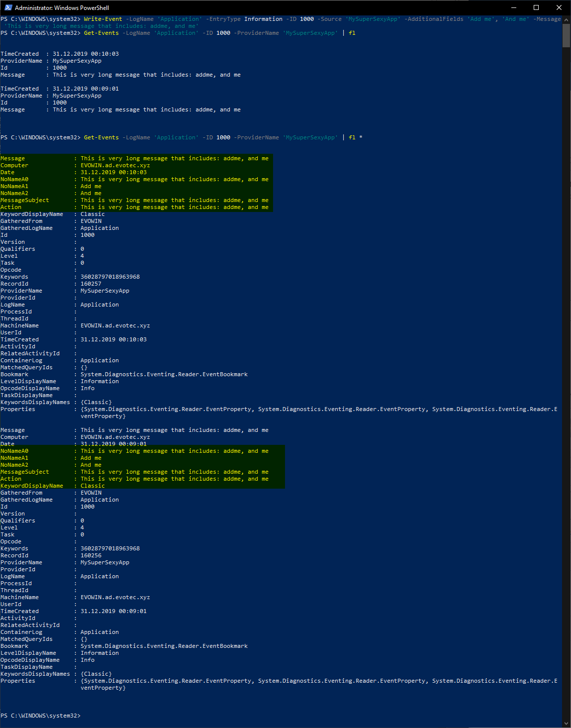Click the first Get-Events command ending in 'fl'
571x728 pixels.
101,33
